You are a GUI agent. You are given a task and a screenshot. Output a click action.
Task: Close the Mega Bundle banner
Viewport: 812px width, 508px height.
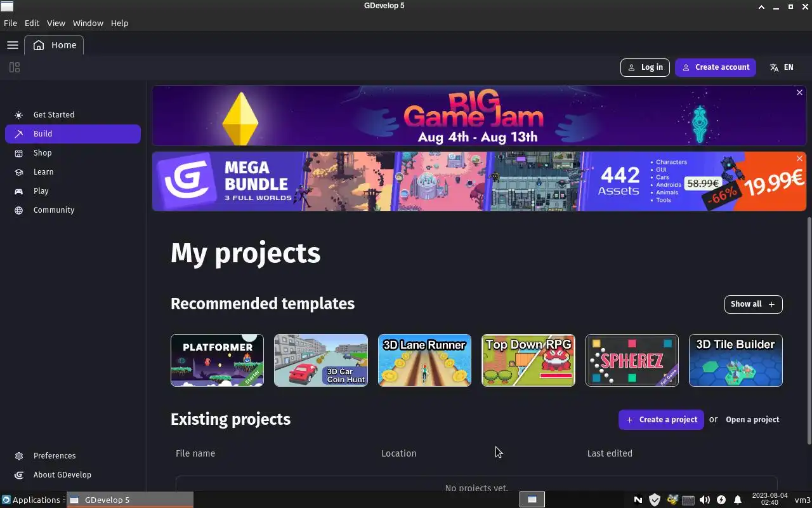(799, 158)
